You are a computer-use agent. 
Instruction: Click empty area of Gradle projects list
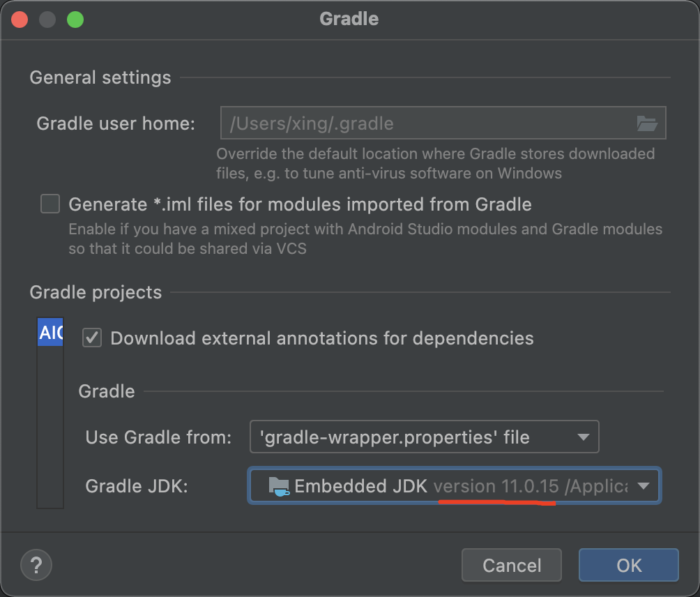click(50, 432)
